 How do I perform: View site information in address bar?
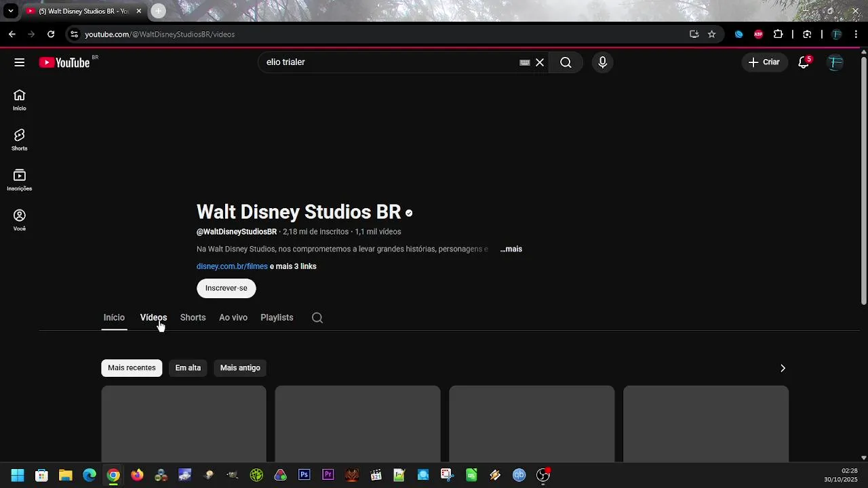[x=75, y=34]
